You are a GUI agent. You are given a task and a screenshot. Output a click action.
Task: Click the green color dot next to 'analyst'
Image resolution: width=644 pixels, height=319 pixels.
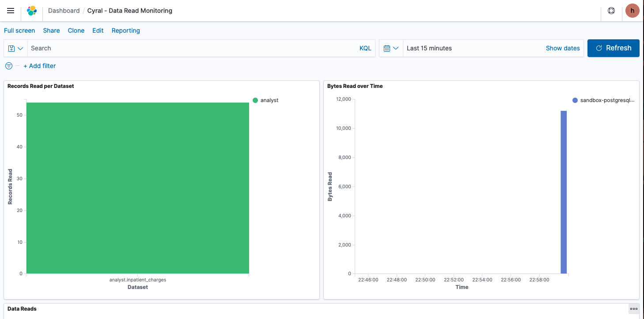[x=255, y=100]
